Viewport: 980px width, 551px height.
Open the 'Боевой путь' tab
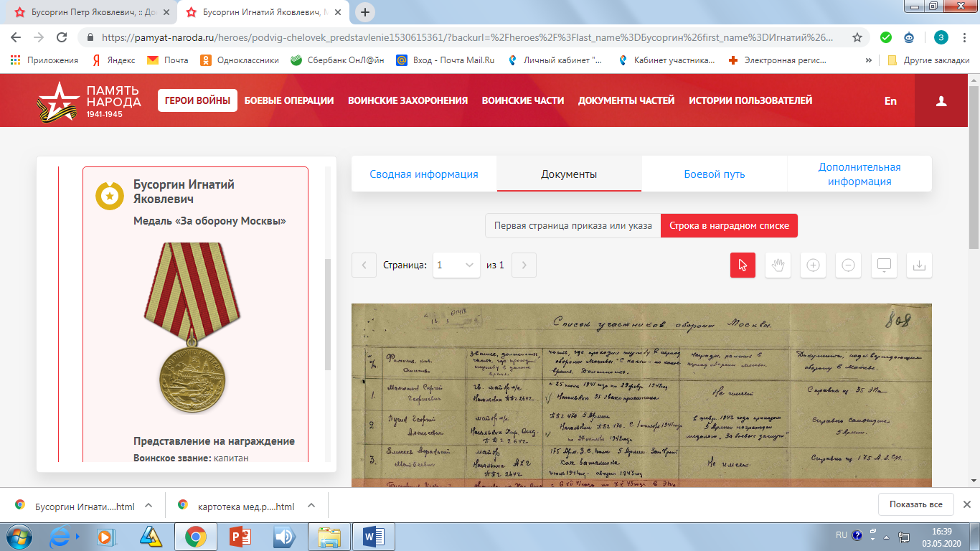(714, 174)
